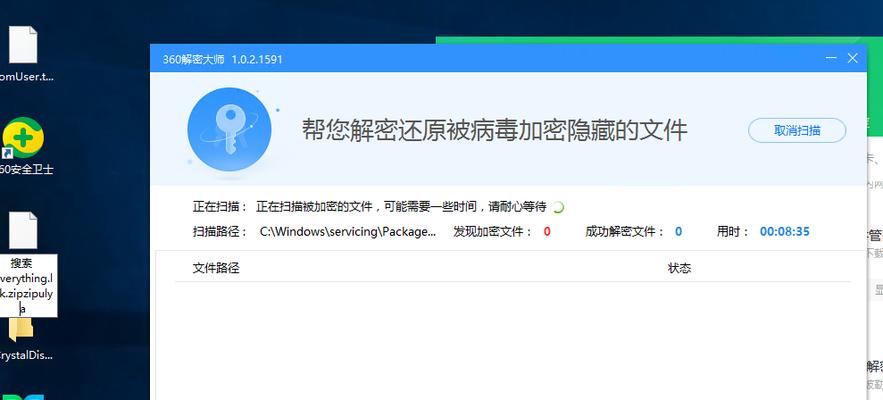Click the 成功解密文件 count value

pyautogui.click(x=679, y=232)
